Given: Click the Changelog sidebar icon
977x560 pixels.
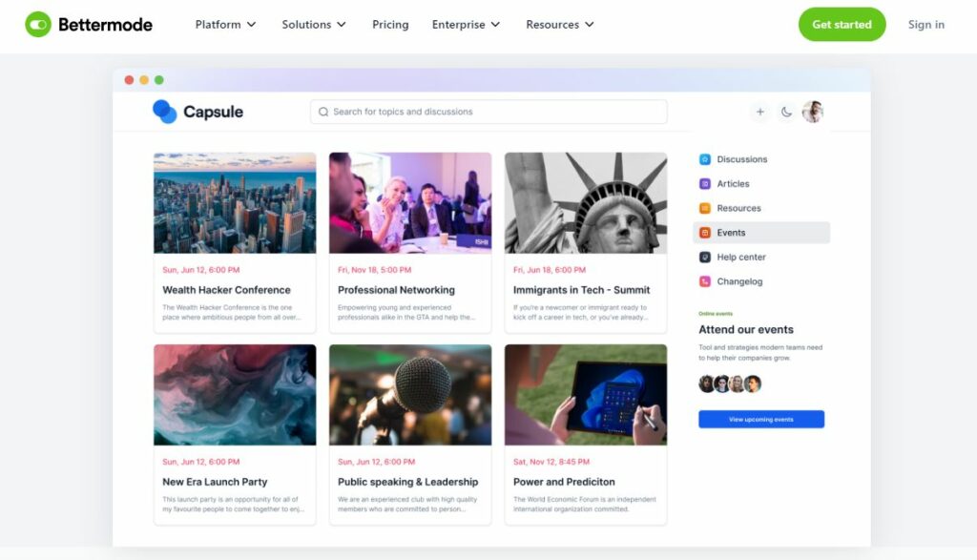Looking at the screenshot, I should [x=705, y=281].
